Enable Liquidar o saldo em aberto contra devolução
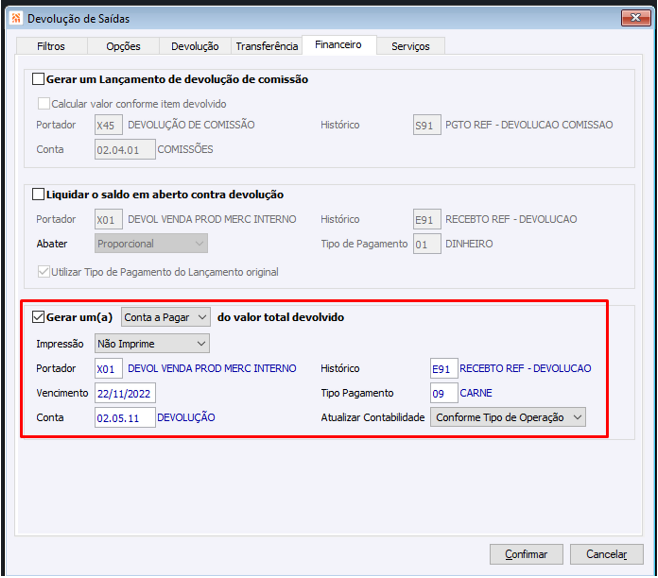 (38, 194)
